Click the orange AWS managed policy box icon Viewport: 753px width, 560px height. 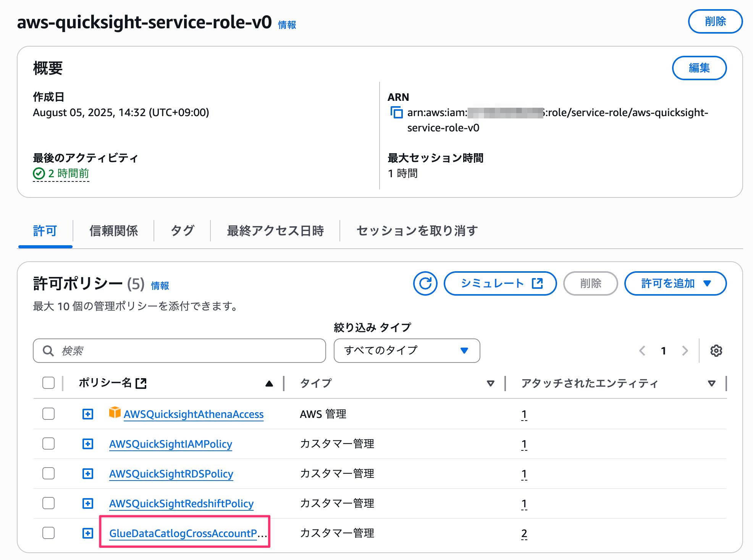(115, 413)
